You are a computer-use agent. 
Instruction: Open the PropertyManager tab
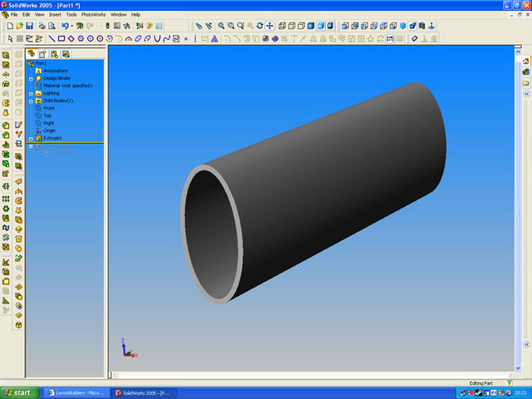click(x=42, y=54)
